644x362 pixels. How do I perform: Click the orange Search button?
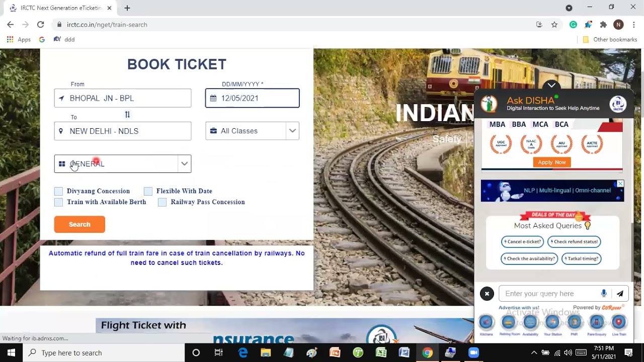pos(79,224)
